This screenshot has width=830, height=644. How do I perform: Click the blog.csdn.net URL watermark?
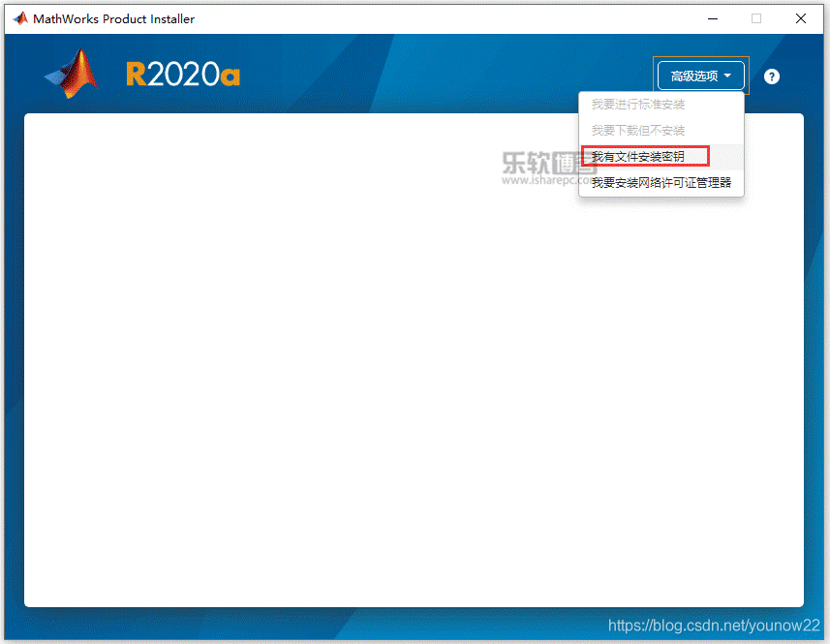713,627
